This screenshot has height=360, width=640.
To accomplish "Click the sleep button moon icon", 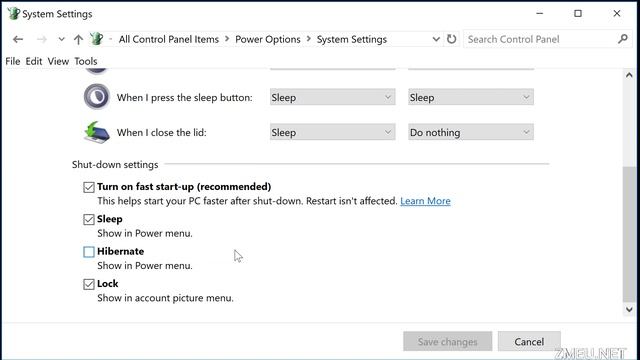I will pos(97,97).
